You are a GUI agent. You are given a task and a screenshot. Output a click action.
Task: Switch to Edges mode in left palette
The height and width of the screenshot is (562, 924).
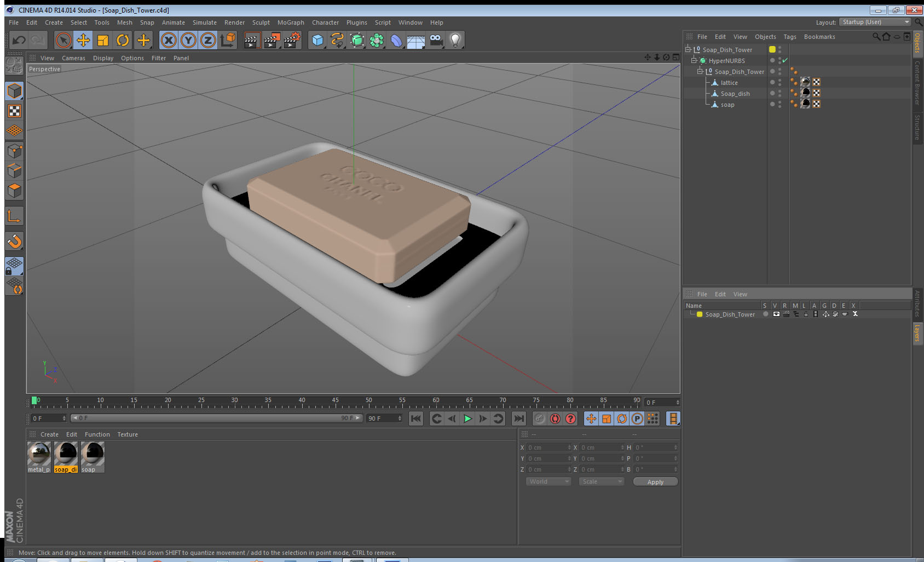tap(14, 171)
